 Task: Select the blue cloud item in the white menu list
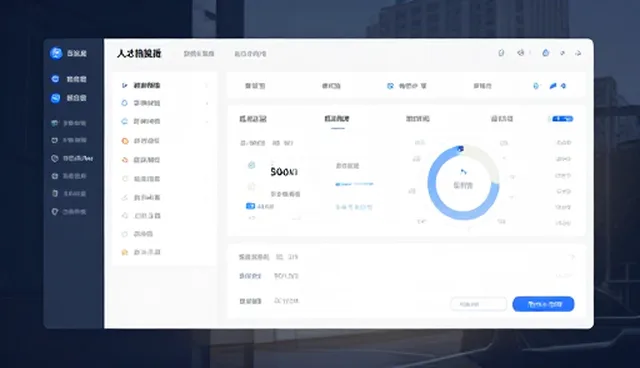coord(141,121)
